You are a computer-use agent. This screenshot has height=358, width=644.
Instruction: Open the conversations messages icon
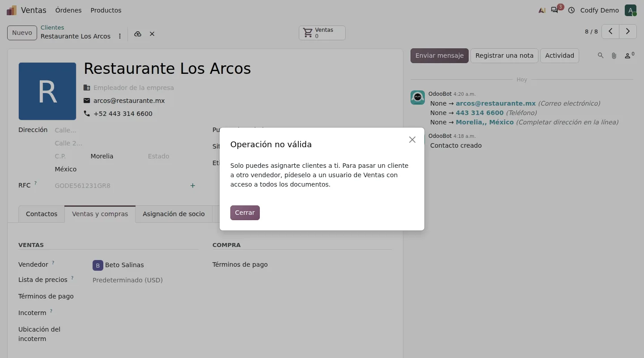(555, 10)
